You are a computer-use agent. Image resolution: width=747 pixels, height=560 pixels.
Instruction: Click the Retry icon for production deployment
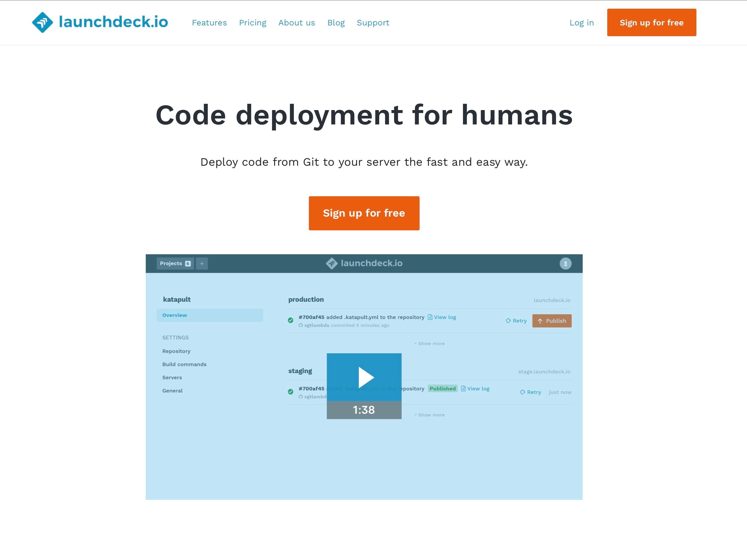[508, 321]
